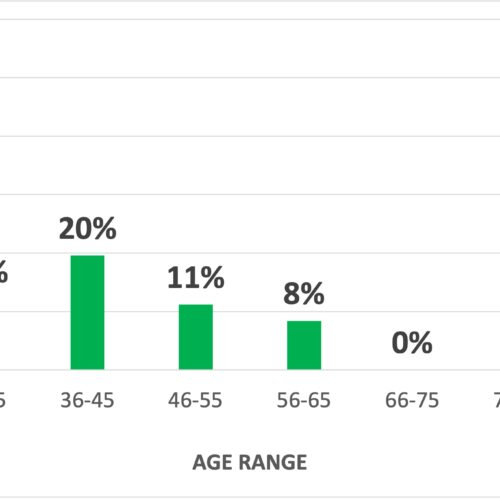The height and width of the screenshot is (500, 500).
Task: Select the 66-75 category axis label
Action: coord(412,400)
